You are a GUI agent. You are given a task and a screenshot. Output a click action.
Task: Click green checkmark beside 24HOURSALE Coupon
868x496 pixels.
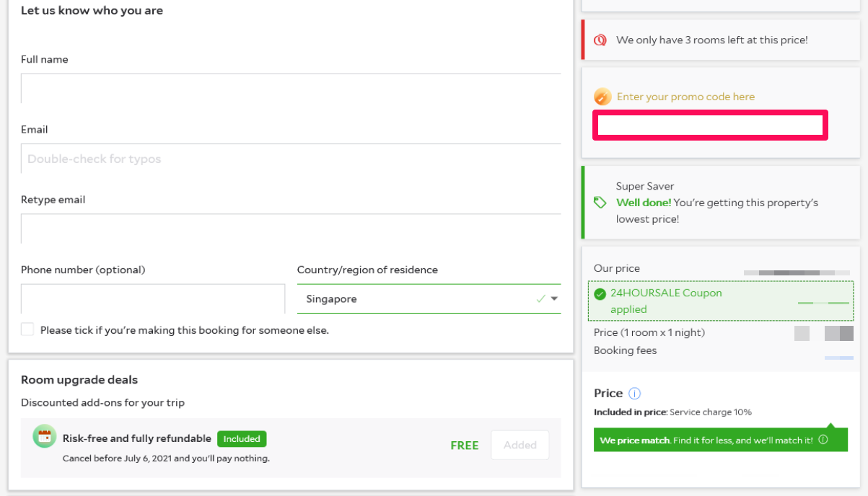600,293
